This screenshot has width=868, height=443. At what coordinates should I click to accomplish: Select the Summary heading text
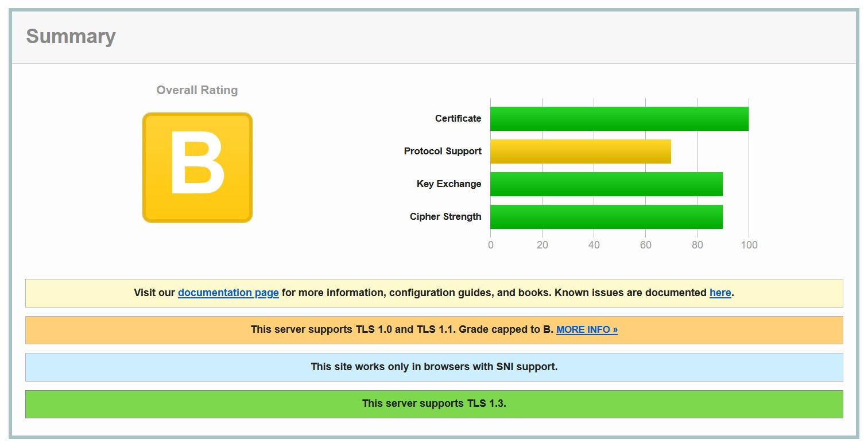coord(71,36)
